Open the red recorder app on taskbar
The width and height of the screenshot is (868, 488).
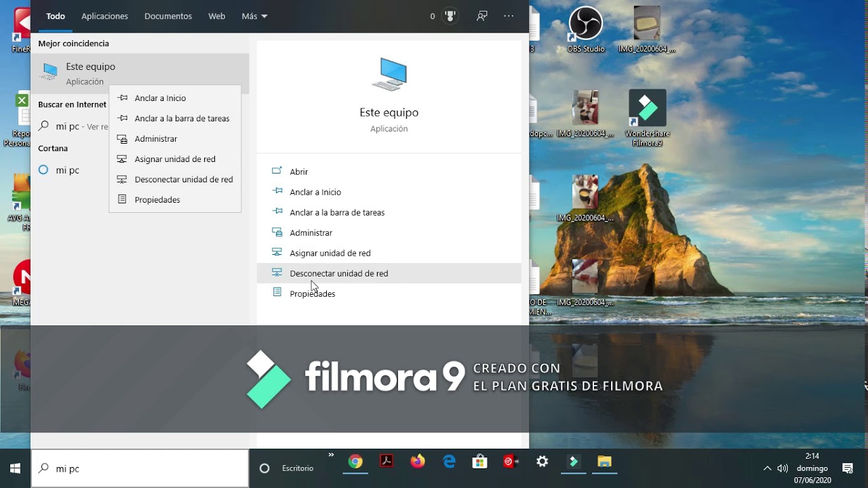[511, 462]
